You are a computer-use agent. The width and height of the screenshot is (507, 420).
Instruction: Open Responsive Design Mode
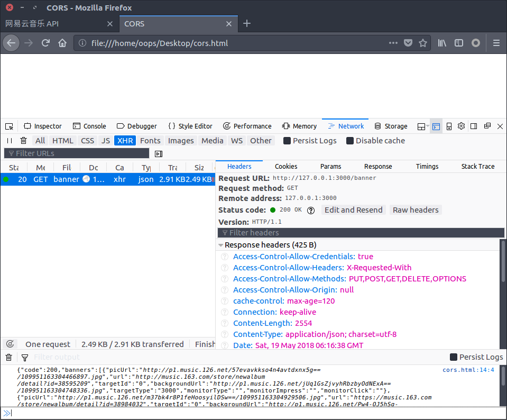point(448,126)
